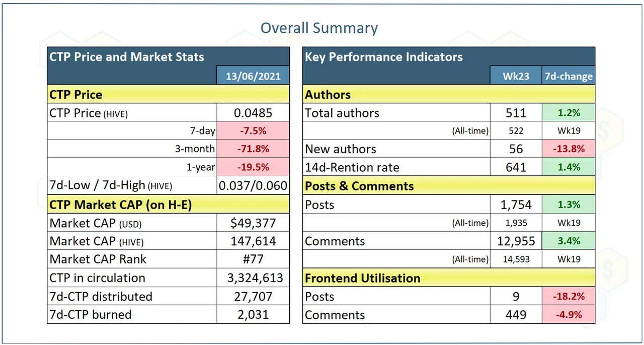Select the 'CTP Price (HIVE)' row label
The width and height of the screenshot is (644, 345).
coord(89,113)
